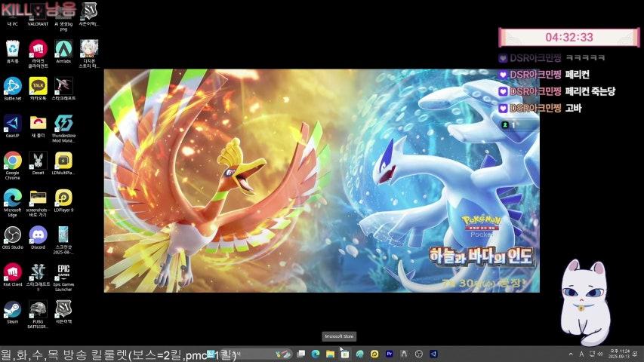Screen dimensions: 644x362
Task: Open the LDMultiPlayer desktop shortcut
Action: click(63, 164)
